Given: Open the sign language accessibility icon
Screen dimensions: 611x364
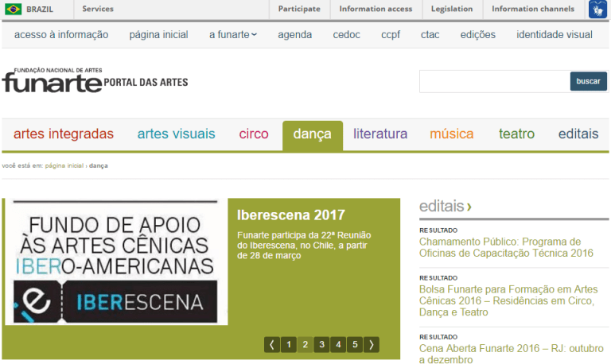Looking at the screenshot, I should click(x=597, y=10).
